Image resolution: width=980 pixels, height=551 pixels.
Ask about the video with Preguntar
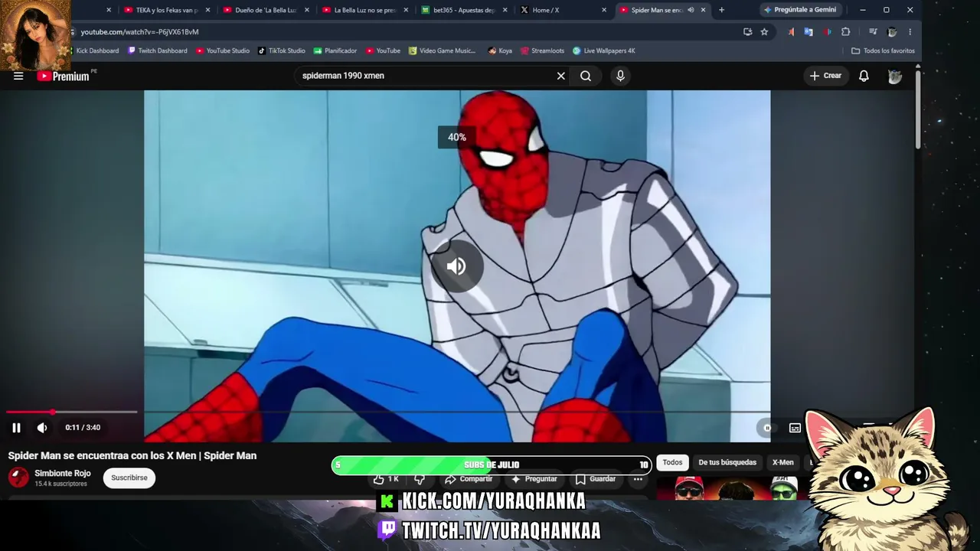point(534,479)
